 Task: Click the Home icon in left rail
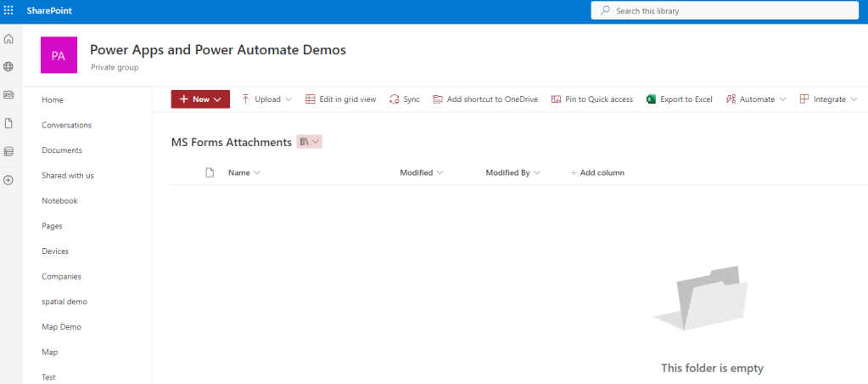click(8, 39)
